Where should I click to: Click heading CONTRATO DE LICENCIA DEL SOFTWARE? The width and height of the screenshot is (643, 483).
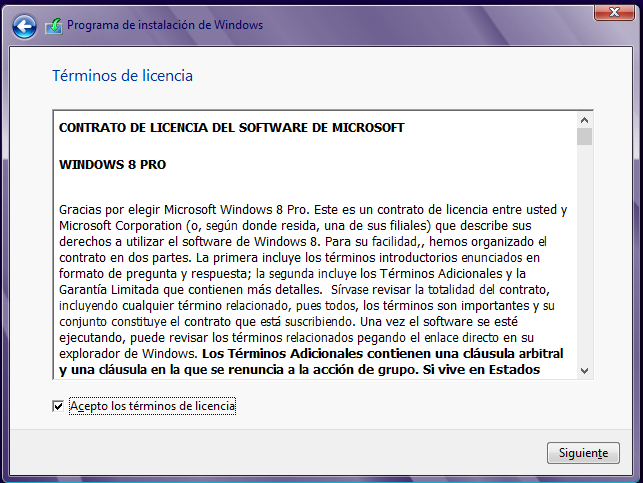pyautogui.click(x=232, y=128)
